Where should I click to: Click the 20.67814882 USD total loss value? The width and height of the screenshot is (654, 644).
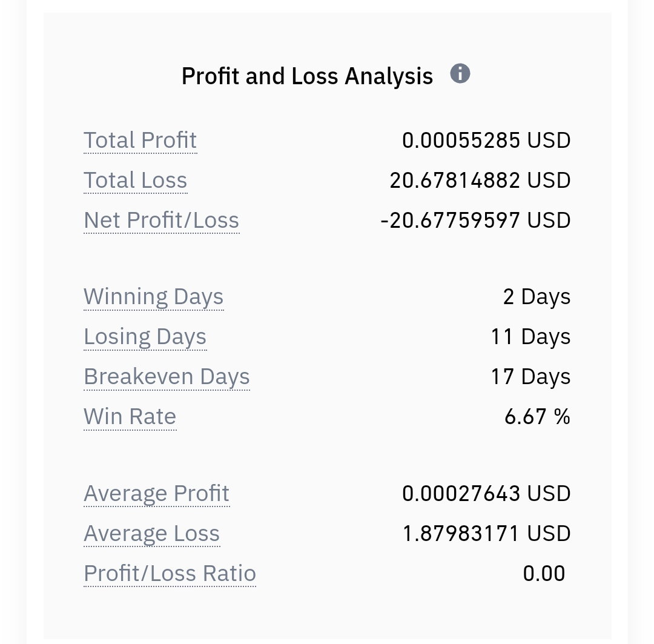click(480, 181)
